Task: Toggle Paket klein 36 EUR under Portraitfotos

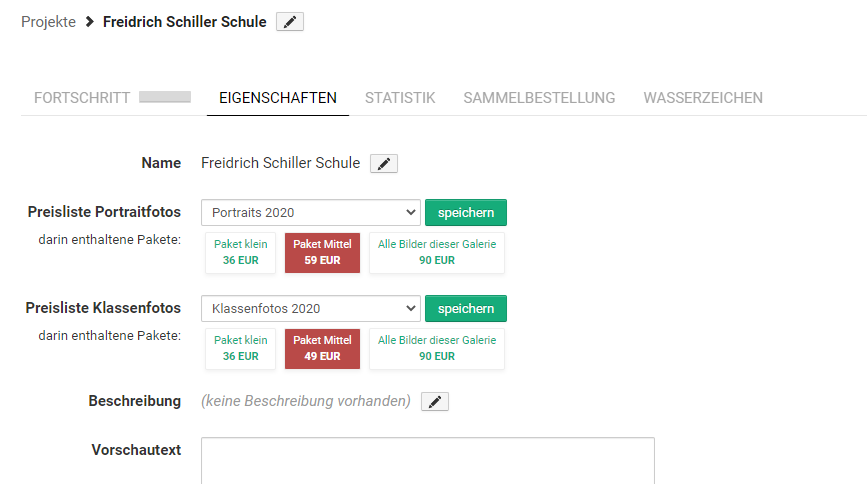Action: click(241, 253)
